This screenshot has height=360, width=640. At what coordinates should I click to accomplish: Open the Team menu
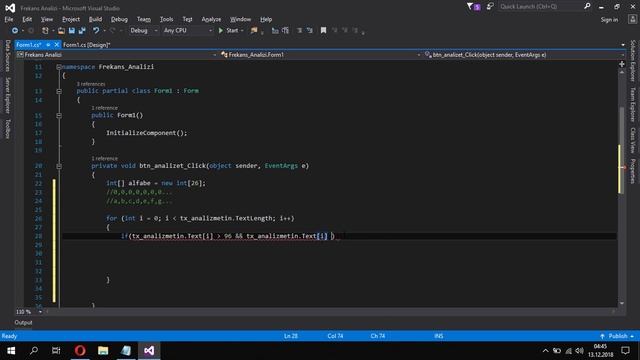tap(144, 19)
